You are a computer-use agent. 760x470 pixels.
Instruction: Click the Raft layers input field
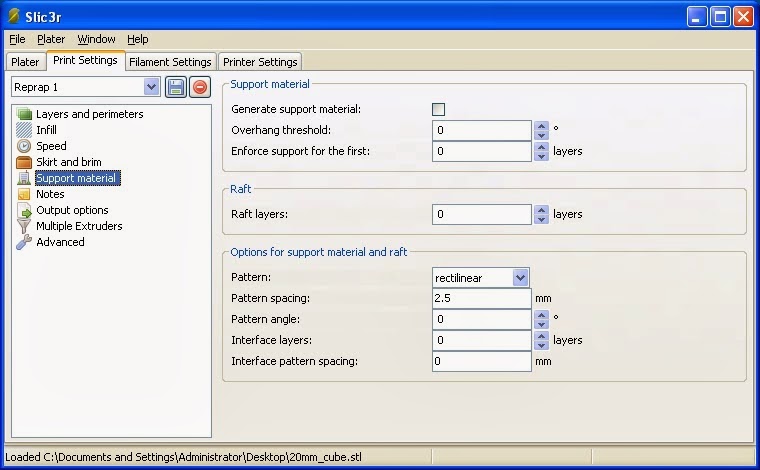[x=482, y=214]
